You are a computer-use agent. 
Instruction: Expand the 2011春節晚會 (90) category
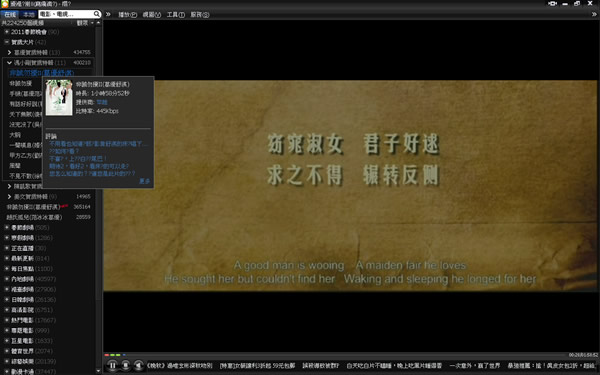(x=7, y=32)
